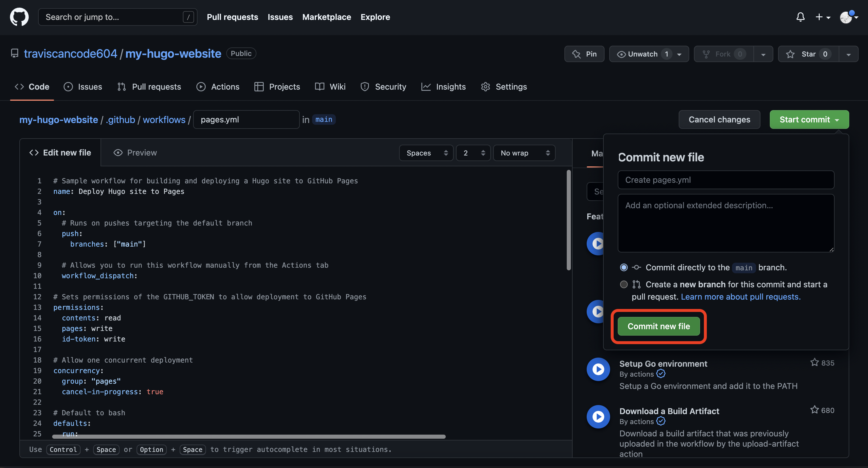
Task: Click the repository book icon beside traviscancode604
Action: (x=14, y=54)
